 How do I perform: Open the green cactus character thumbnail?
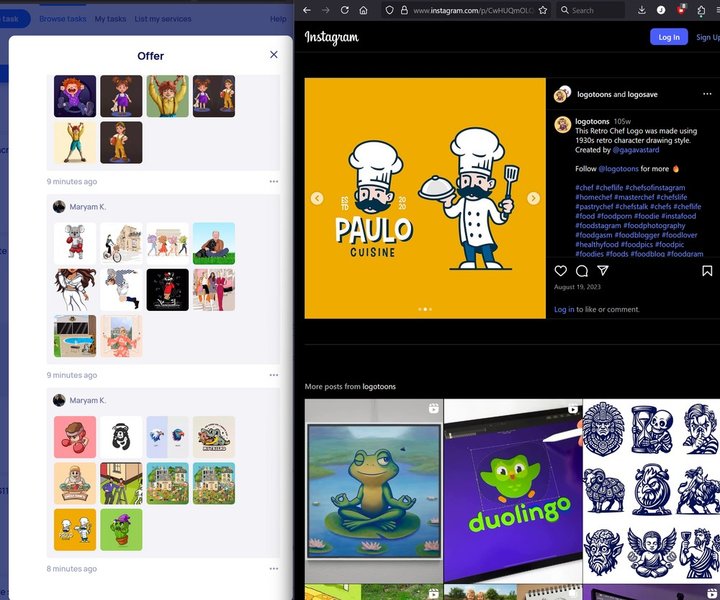(121, 529)
